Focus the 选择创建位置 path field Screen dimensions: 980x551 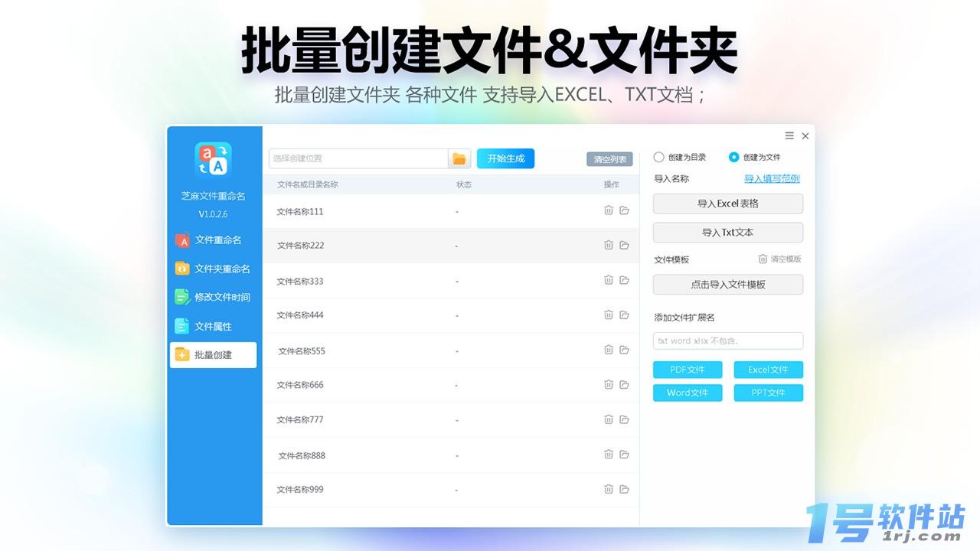(x=358, y=158)
